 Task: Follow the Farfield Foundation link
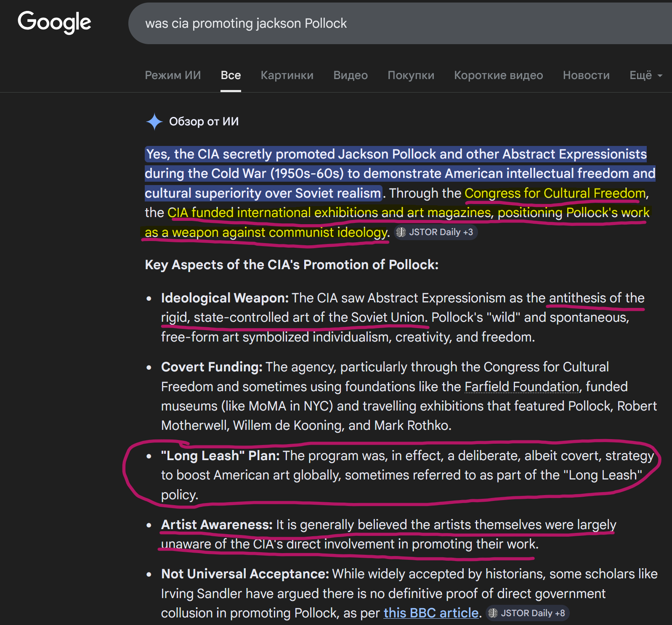click(522, 387)
